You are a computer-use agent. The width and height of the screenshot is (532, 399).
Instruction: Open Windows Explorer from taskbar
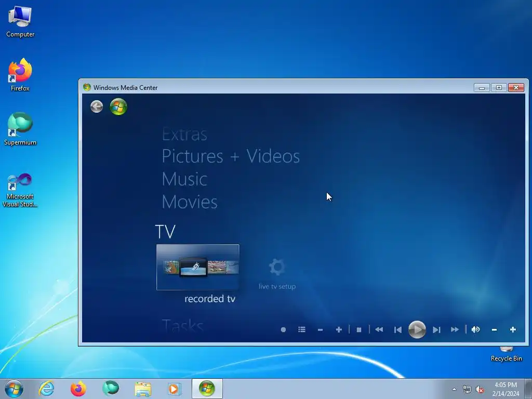point(143,389)
